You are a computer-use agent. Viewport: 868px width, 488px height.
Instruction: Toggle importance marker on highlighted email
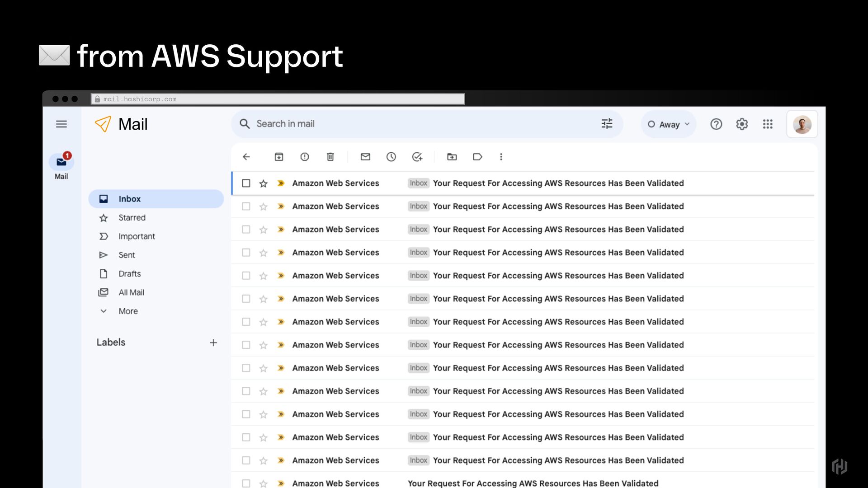coord(281,183)
